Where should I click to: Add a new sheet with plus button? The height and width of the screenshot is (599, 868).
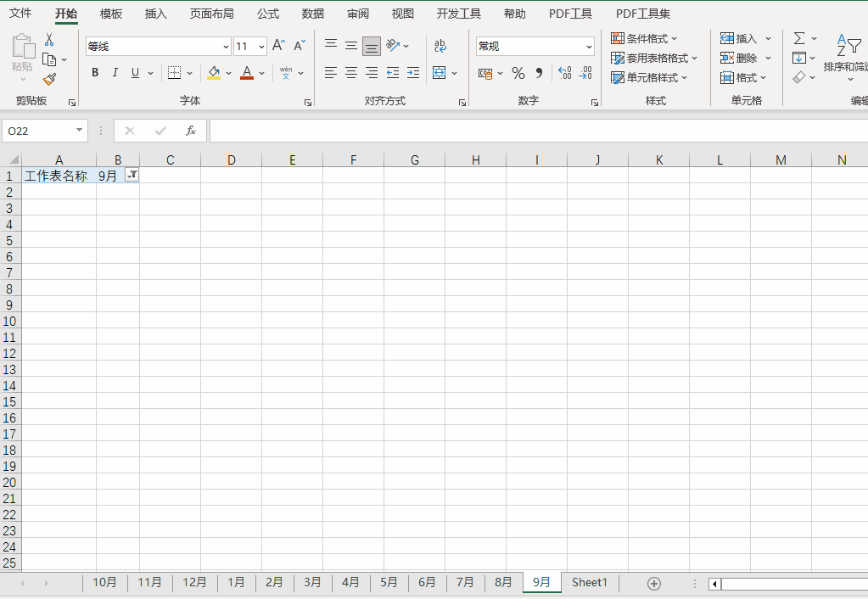pyautogui.click(x=654, y=584)
